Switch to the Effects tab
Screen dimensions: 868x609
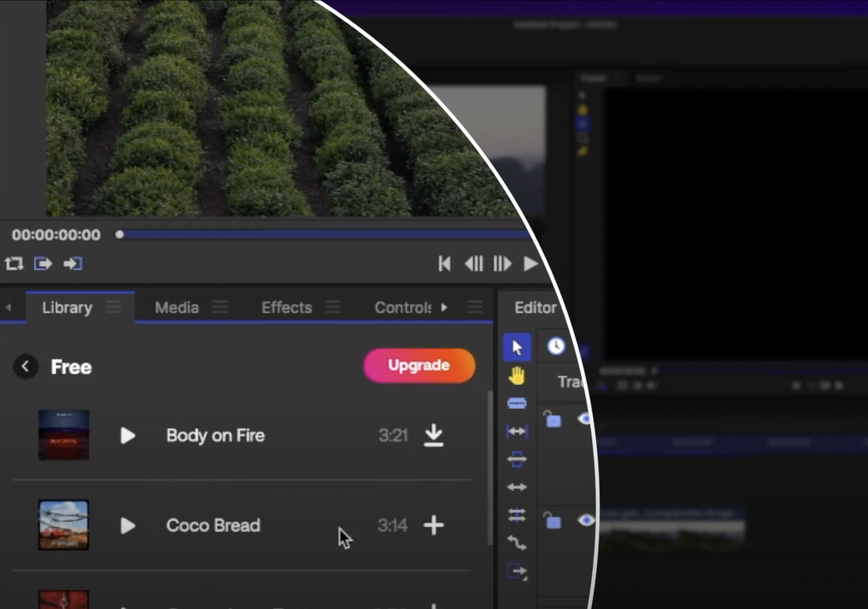click(286, 307)
